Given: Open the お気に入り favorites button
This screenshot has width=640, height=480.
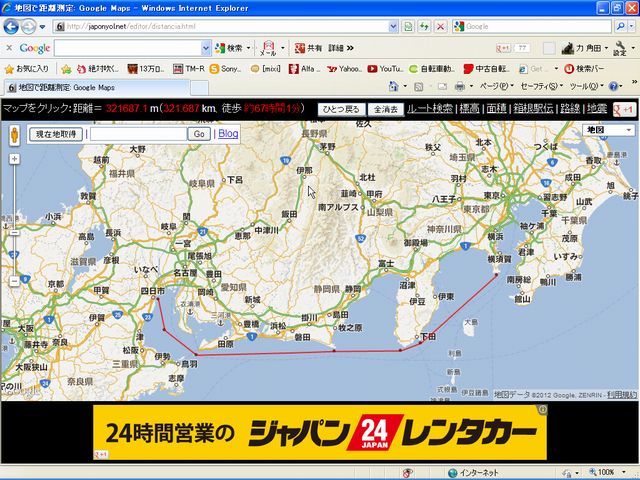Looking at the screenshot, I should (27, 69).
